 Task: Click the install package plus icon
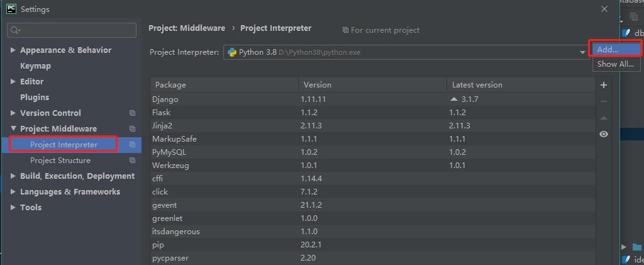[604, 85]
